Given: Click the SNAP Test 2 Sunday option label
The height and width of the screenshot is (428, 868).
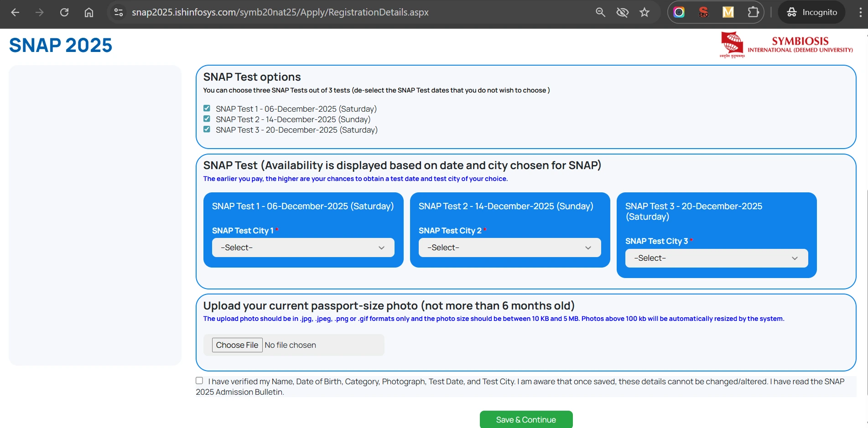Looking at the screenshot, I should [293, 119].
